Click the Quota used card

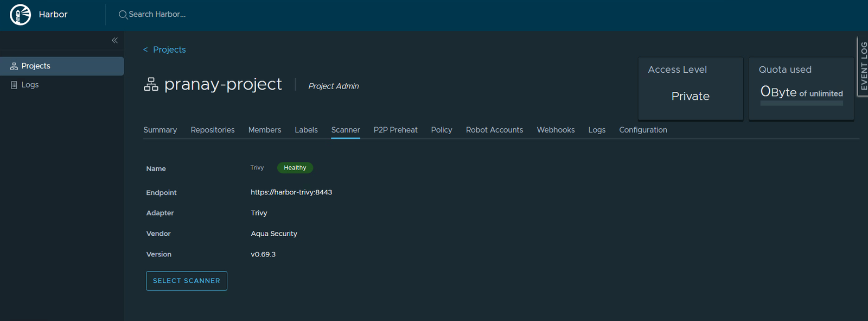801,89
